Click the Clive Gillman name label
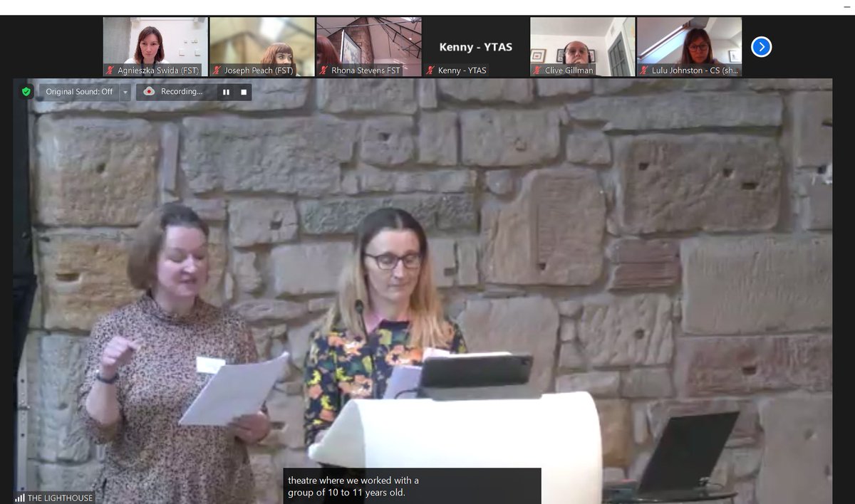The height and width of the screenshot is (504, 855). 569,70
